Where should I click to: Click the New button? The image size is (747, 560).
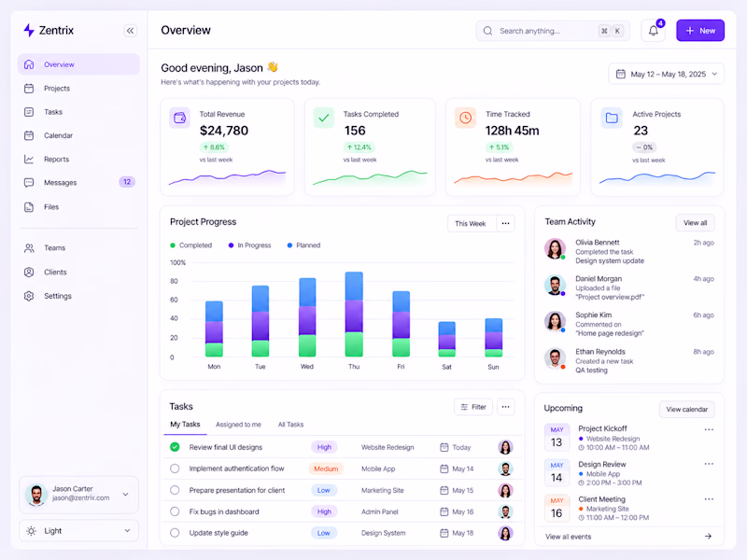coord(700,31)
